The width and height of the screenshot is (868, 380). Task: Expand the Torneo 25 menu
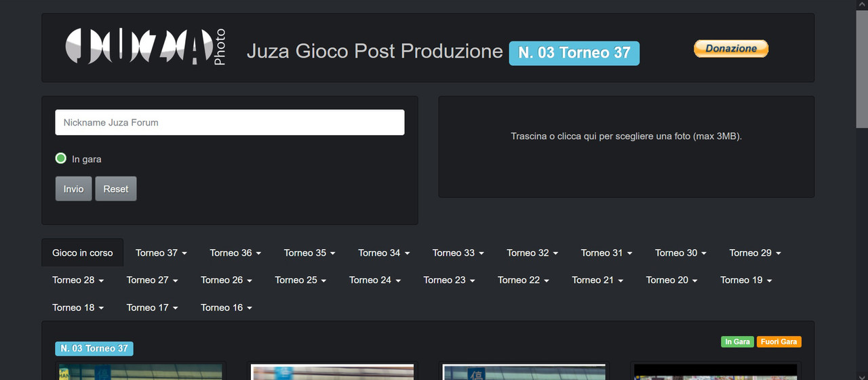tap(300, 280)
